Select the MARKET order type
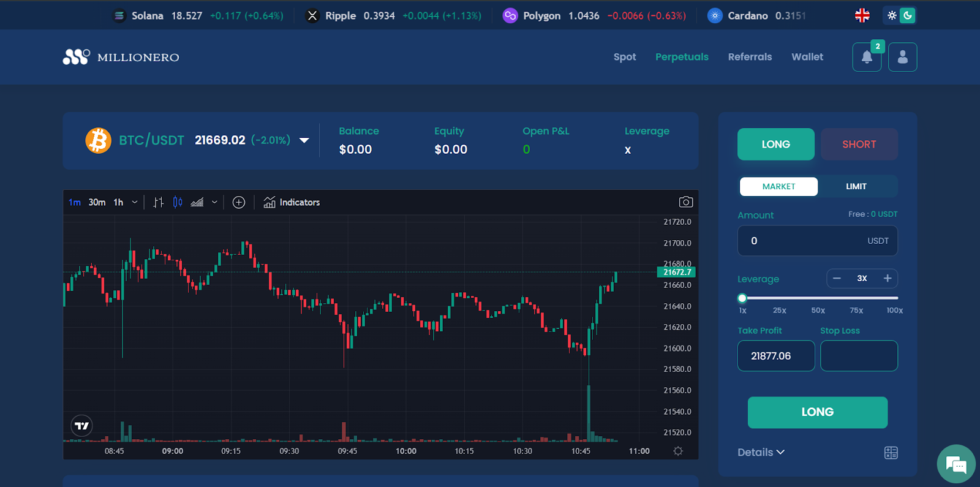 [778, 186]
